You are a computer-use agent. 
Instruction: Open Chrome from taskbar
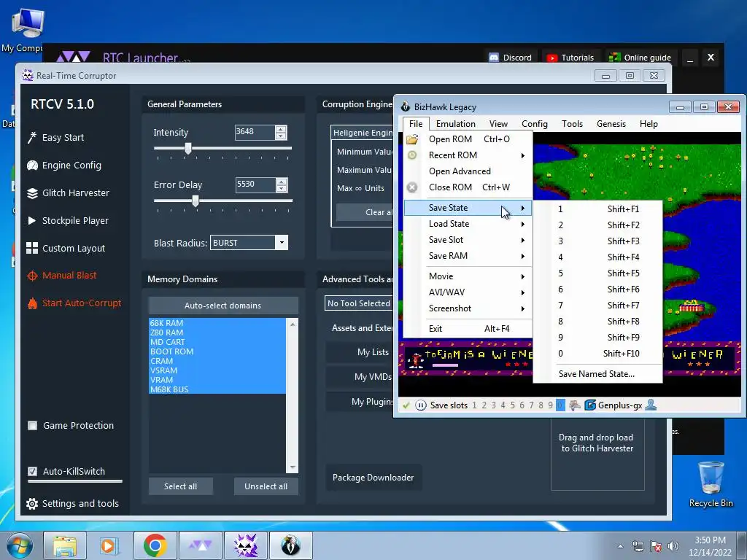(x=155, y=545)
